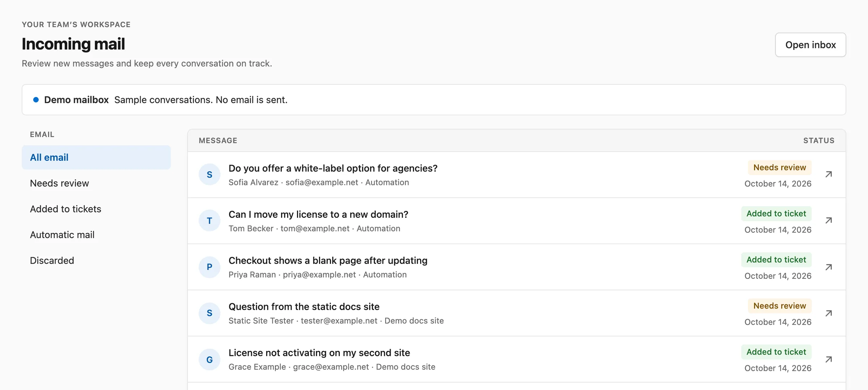The width and height of the screenshot is (868, 390).
Task: Click sender line "Static Site Tester · tester@example.net"
Action: pyautogui.click(x=303, y=321)
